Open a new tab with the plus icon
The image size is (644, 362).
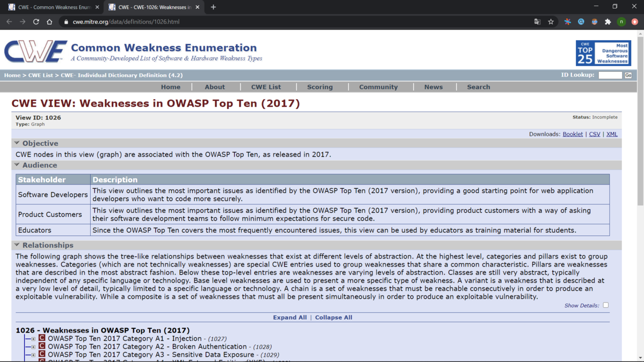point(213,7)
